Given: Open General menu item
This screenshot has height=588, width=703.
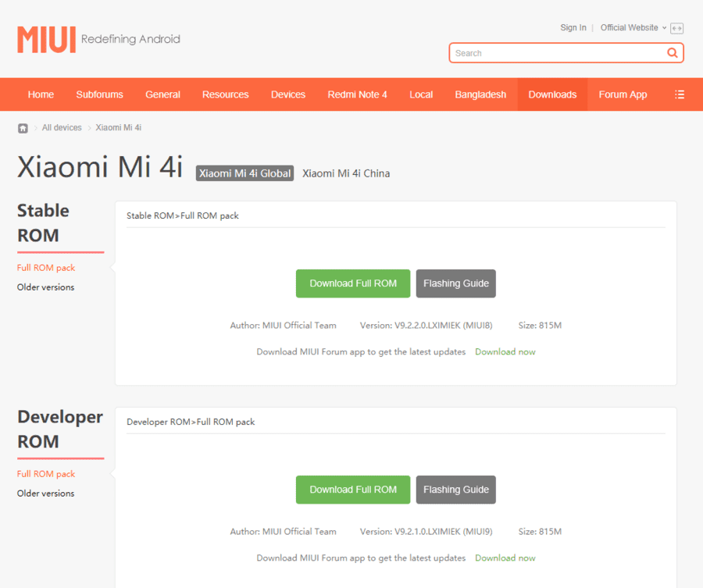Looking at the screenshot, I should click(162, 94).
